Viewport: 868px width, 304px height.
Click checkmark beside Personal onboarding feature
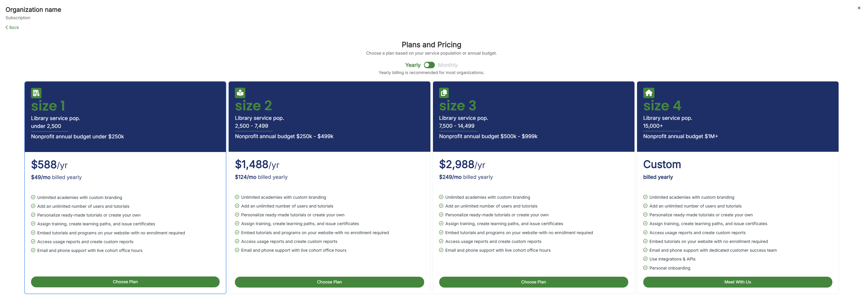click(x=645, y=268)
